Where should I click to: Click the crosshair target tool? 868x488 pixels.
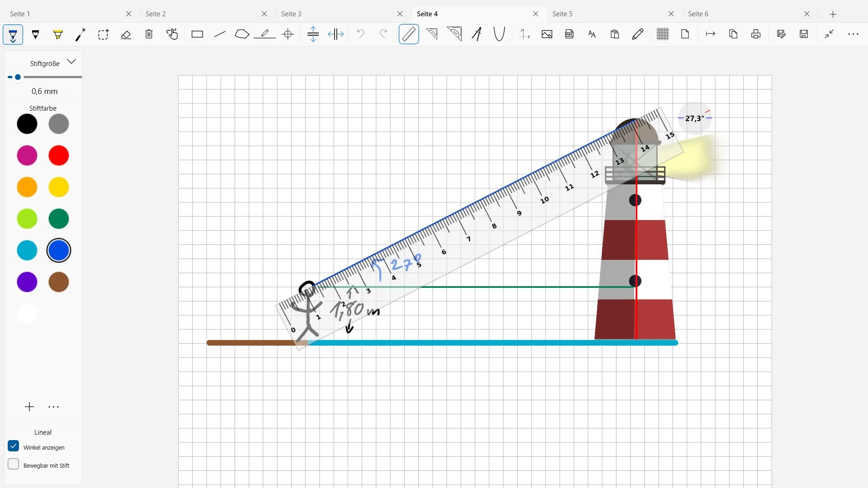288,34
